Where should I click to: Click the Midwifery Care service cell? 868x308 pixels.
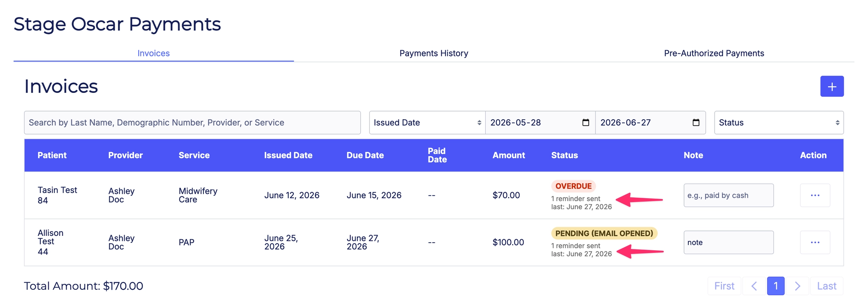[198, 195]
